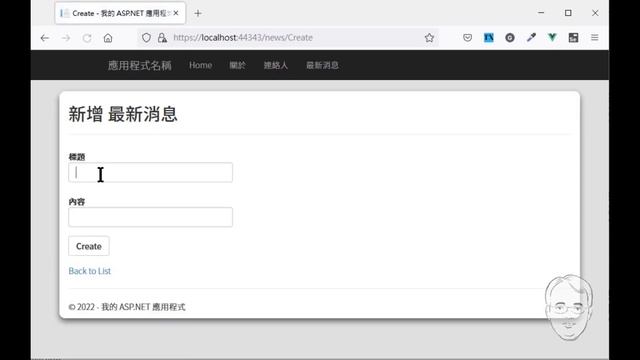The height and width of the screenshot is (360, 640).
Task: Click the shield tracking protection icon
Action: pos(146,38)
